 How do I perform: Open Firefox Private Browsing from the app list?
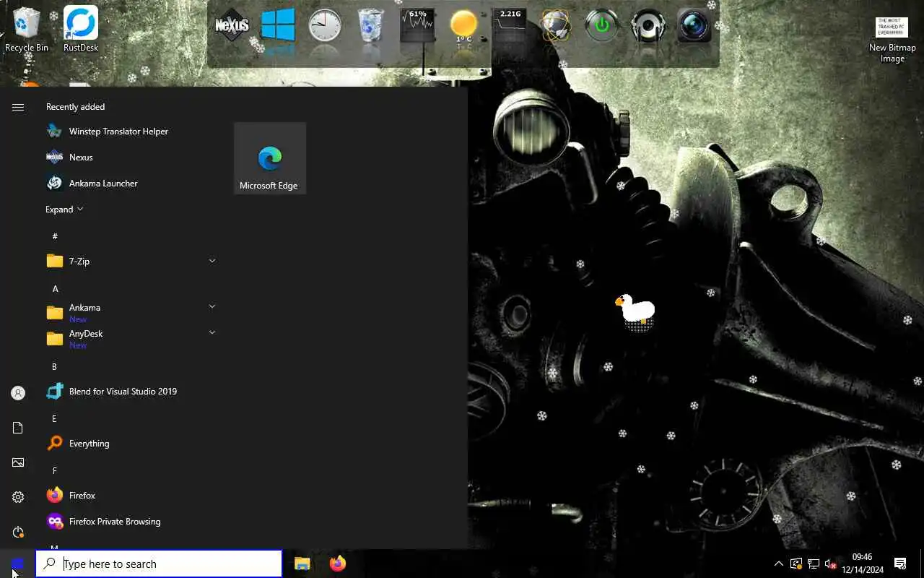[130, 522]
